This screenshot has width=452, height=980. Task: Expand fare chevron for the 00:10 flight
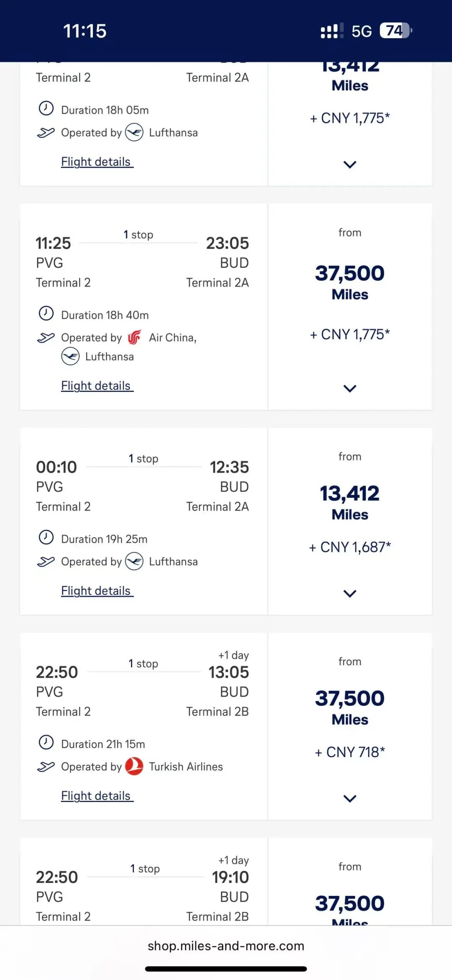[x=350, y=594]
